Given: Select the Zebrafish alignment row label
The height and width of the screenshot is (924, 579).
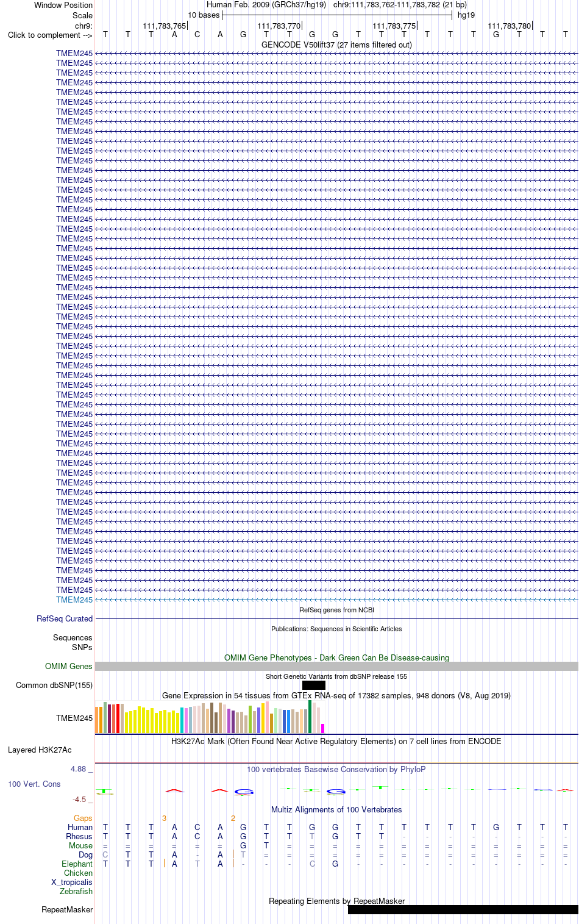Looking at the screenshot, I should point(76,891).
